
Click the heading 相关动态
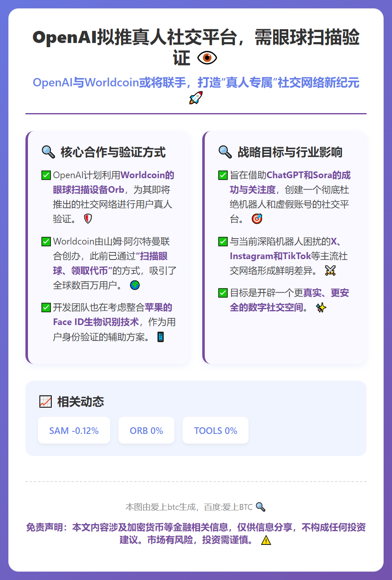point(80,402)
